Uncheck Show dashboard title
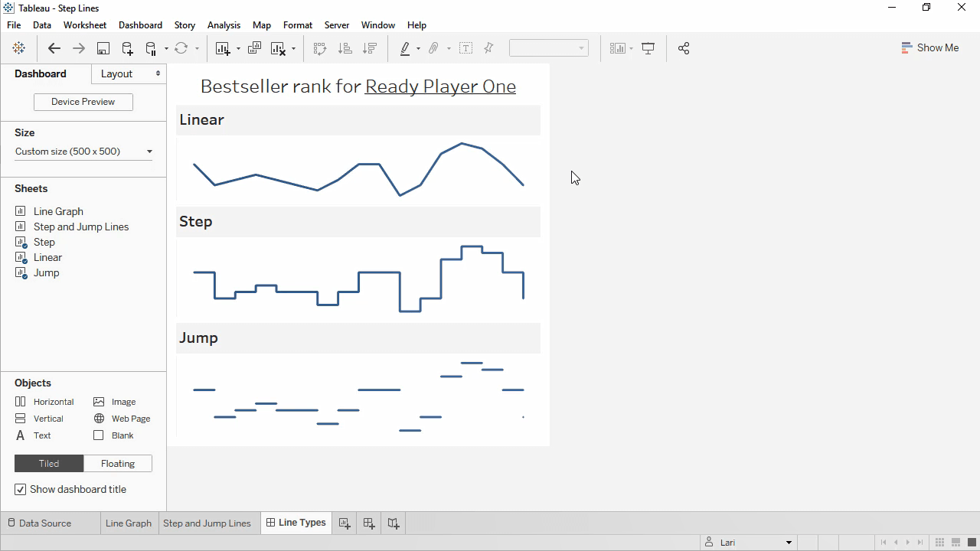The image size is (980, 551). point(21,489)
